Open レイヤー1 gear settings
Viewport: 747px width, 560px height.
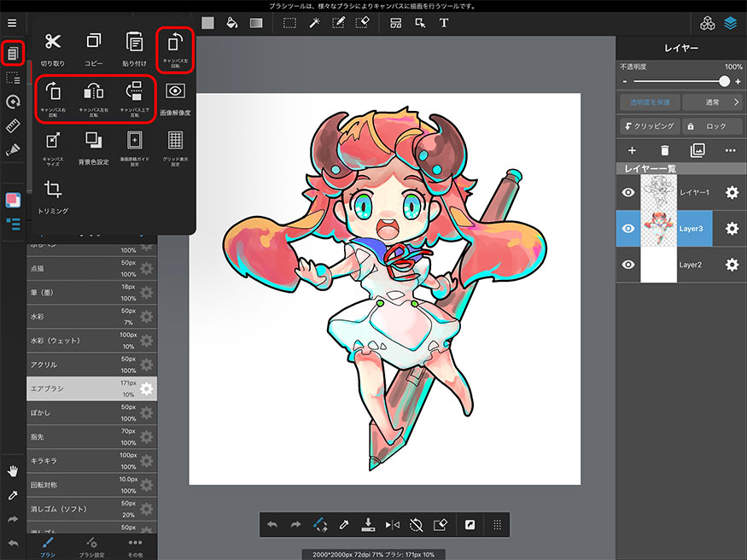click(732, 192)
